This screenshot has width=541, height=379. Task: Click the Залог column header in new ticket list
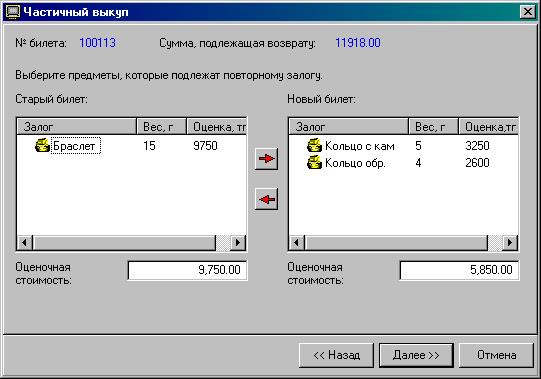[x=348, y=127]
